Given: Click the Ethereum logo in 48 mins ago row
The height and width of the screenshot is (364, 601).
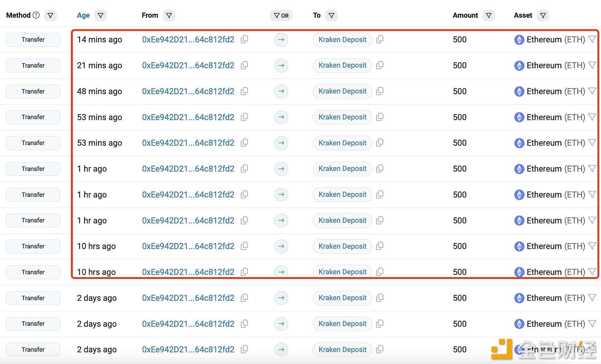Looking at the screenshot, I should point(519,92).
